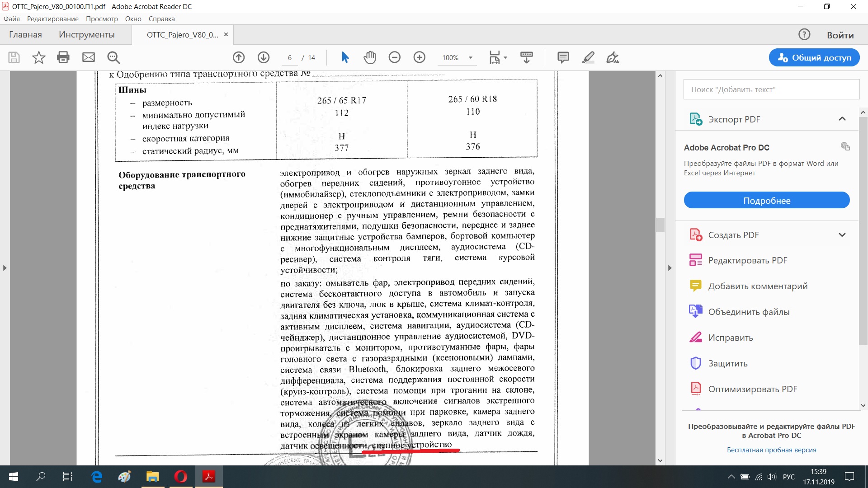Collapse the Export PDF section
This screenshot has width=868, height=488.
tap(842, 119)
